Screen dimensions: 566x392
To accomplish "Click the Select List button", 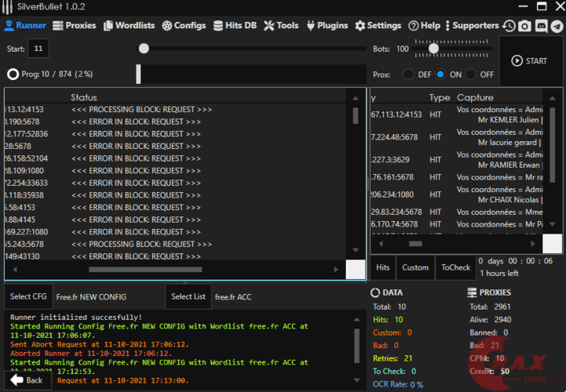I will pos(188,297).
